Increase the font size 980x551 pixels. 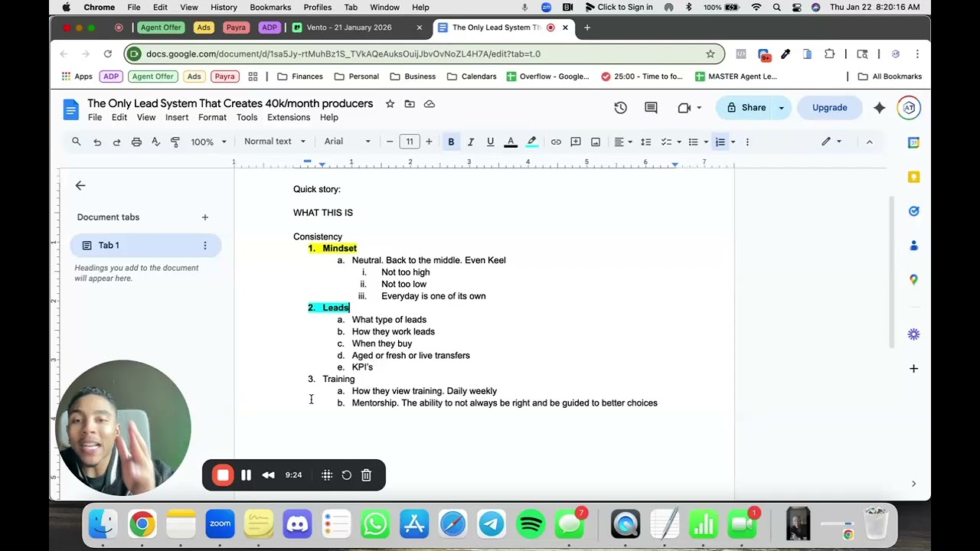pyautogui.click(x=429, y=142)
